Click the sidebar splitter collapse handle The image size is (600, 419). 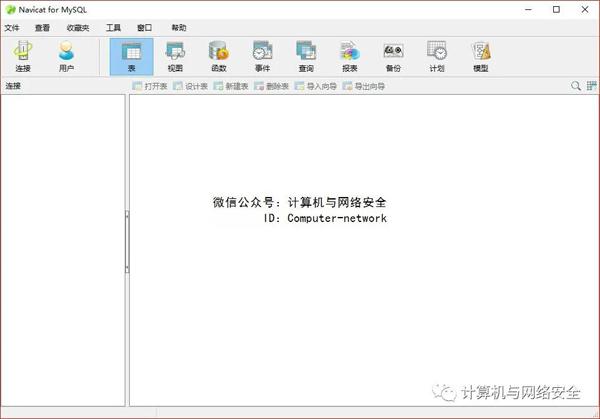click(127, 242)
